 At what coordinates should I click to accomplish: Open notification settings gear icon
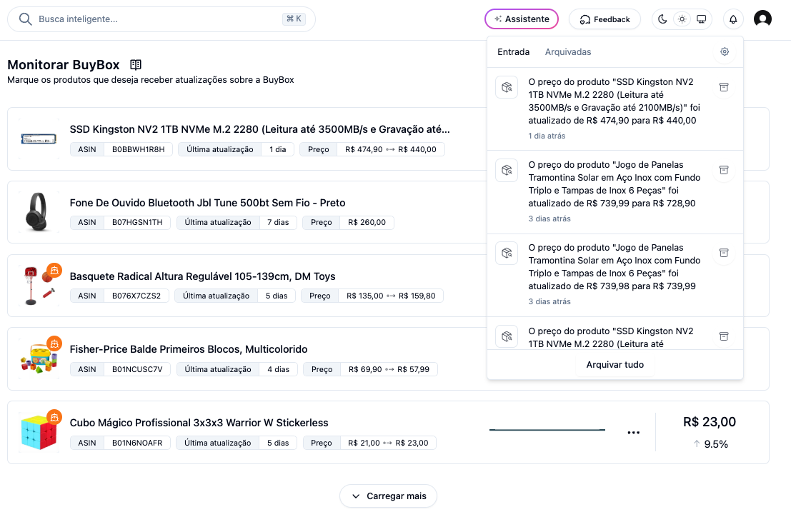point(725,51)
